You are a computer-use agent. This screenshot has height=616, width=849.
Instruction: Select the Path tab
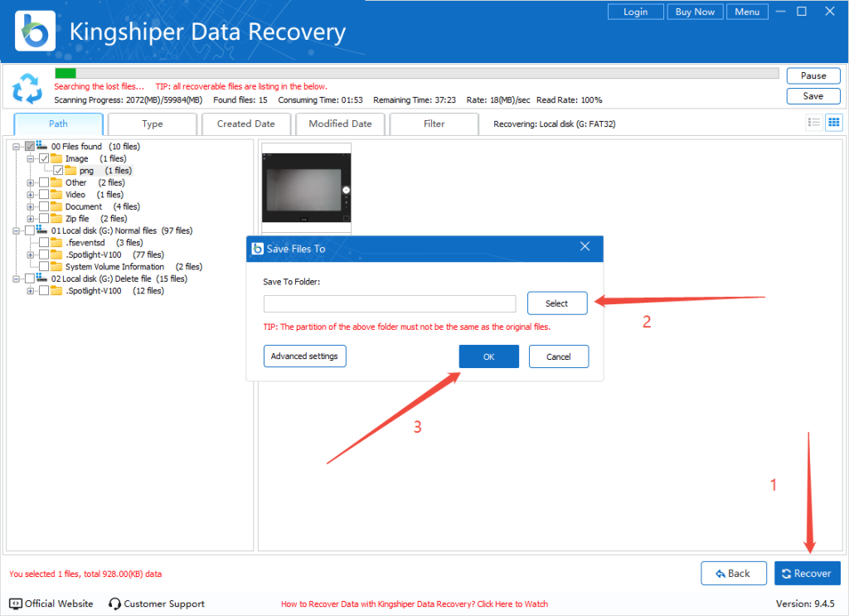59,124
